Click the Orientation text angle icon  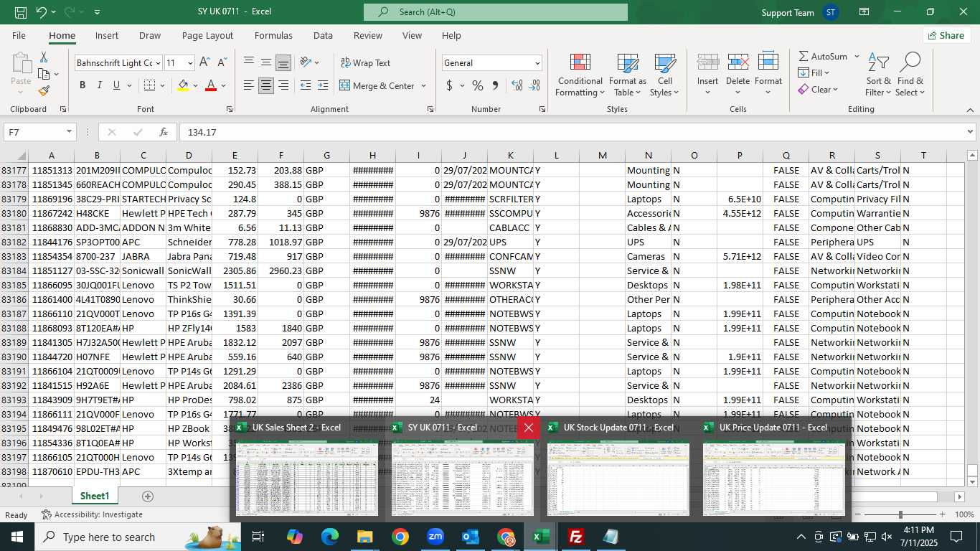(306, 62)
